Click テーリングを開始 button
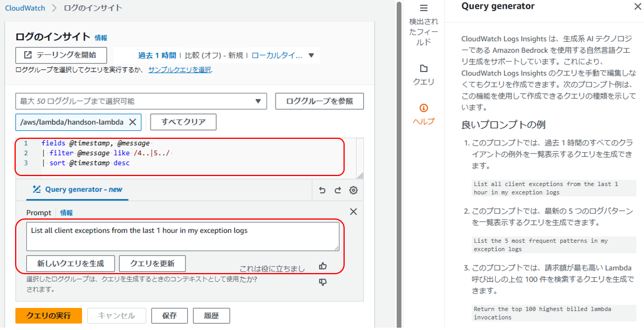This screenshot has width=644, height=330. point(61,55)
